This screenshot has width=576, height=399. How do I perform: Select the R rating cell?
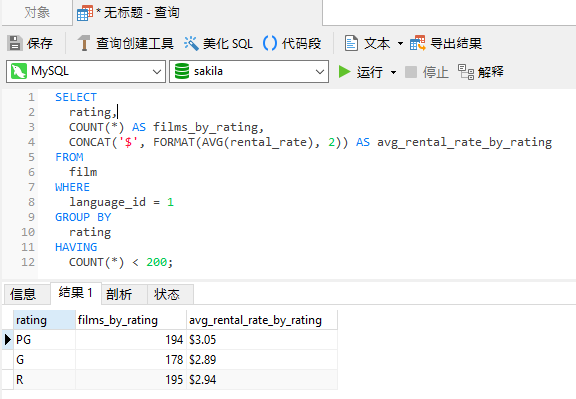44,380
